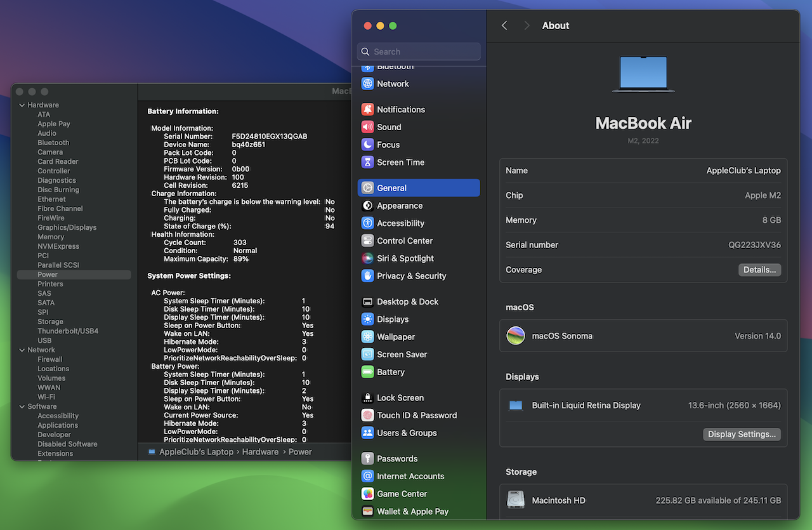The image size is (812, 530).
Task: Open the Wallpaper icon
Action: point(367,337)
